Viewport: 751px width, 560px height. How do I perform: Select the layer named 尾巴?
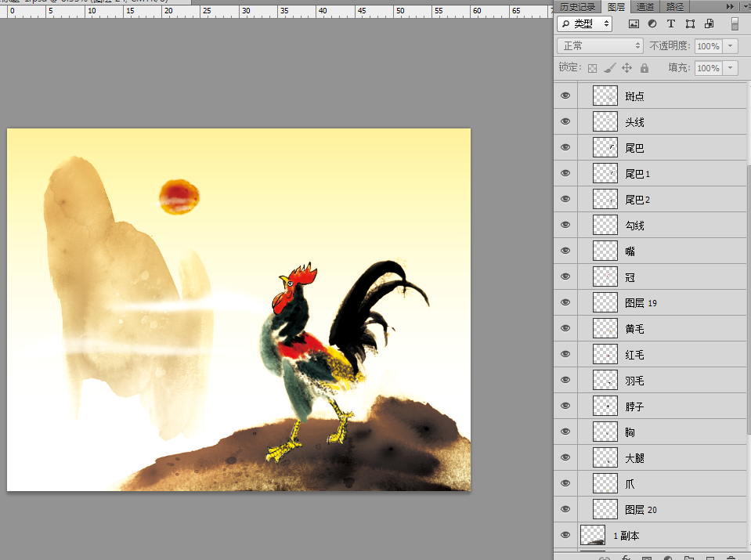(x=634, y=148)
